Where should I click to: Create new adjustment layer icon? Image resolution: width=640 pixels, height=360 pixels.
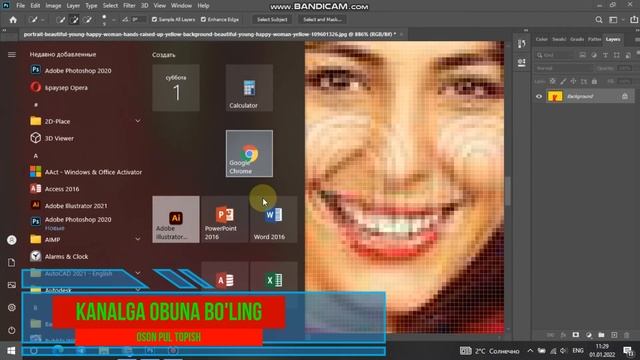click(x=589, y=335)
